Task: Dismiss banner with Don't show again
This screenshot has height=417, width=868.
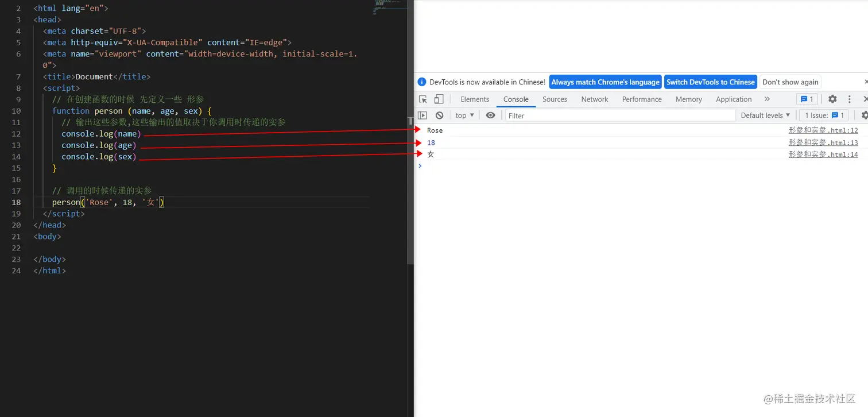Action: tap(790, 82)
